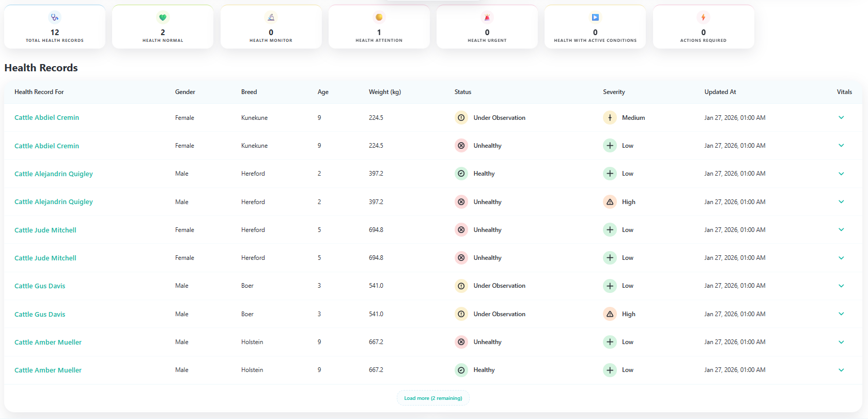Expand vitals for Low severity Gus Davis record

(841, 286)
